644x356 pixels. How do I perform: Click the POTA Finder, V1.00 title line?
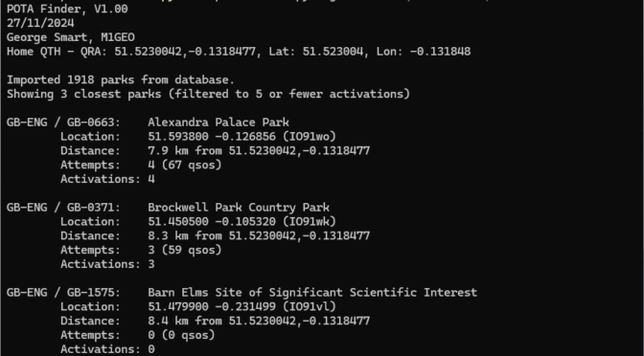(67, 9)
